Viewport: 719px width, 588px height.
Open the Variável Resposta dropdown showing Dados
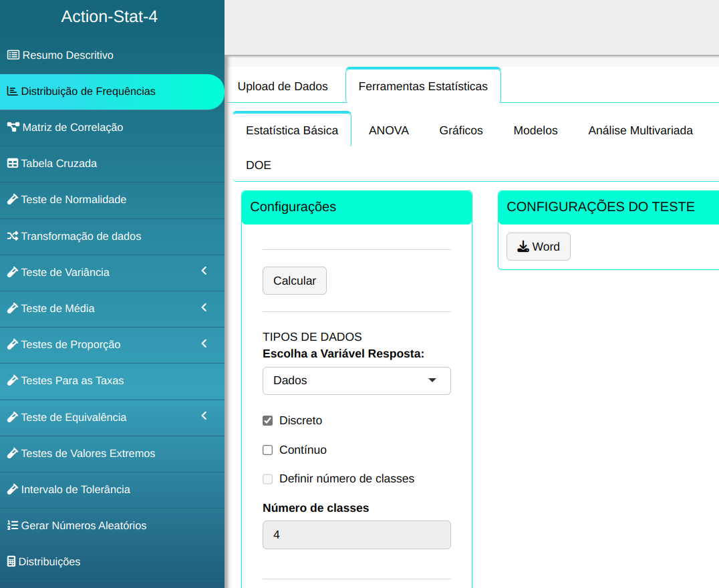coord(356,381)
